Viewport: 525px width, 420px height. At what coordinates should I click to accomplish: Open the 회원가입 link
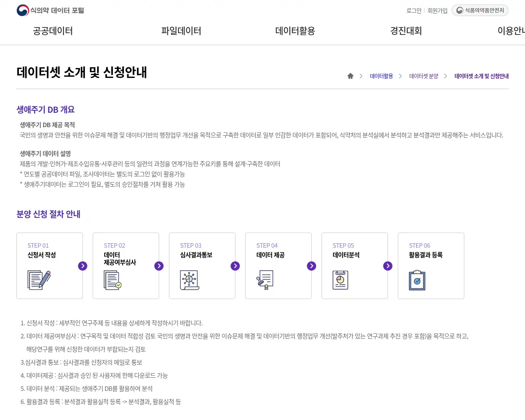pos(437,11)
